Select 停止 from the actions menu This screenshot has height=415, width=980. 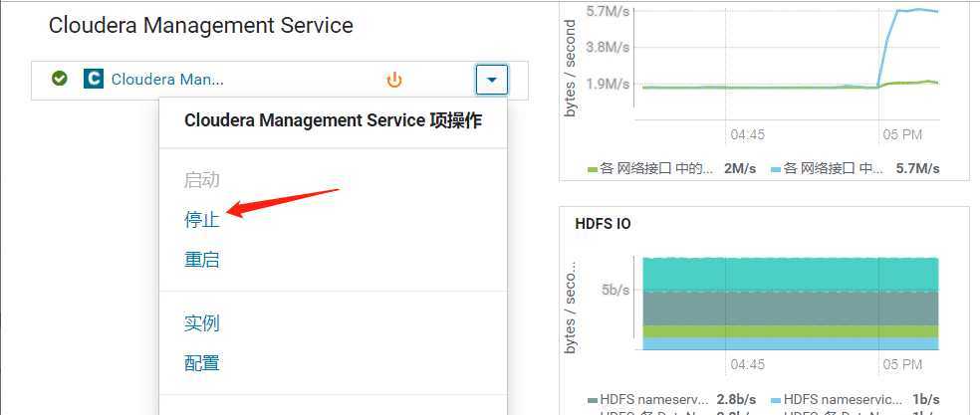(x=201, y=219)
